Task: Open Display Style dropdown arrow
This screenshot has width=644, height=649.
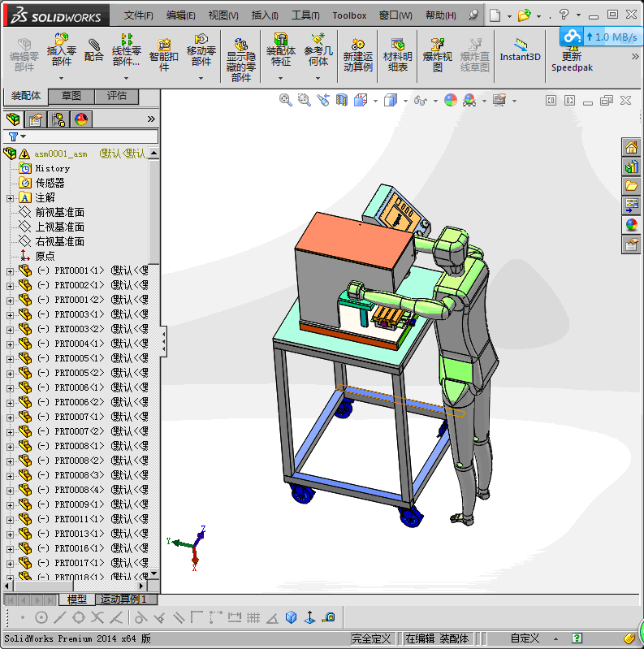Action: 405,101
